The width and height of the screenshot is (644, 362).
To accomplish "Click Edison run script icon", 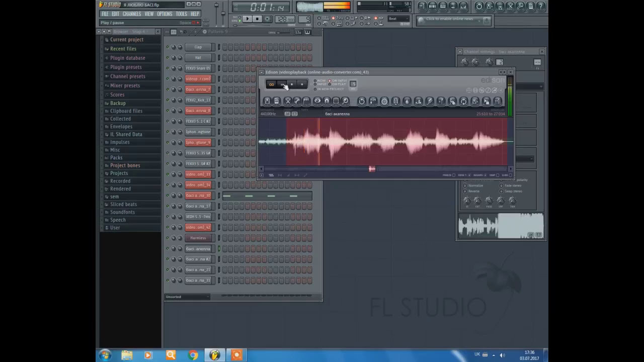I will click(373, 101).
